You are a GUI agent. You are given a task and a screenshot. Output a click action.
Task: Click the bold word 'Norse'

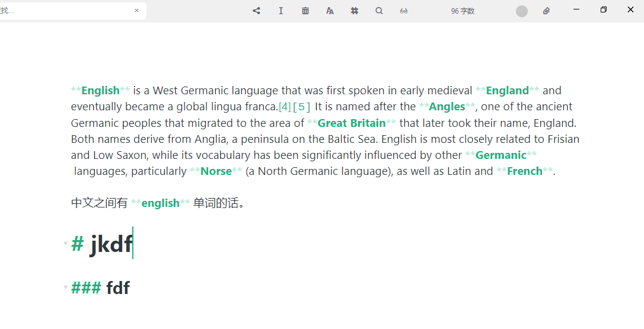pos(216,171)
